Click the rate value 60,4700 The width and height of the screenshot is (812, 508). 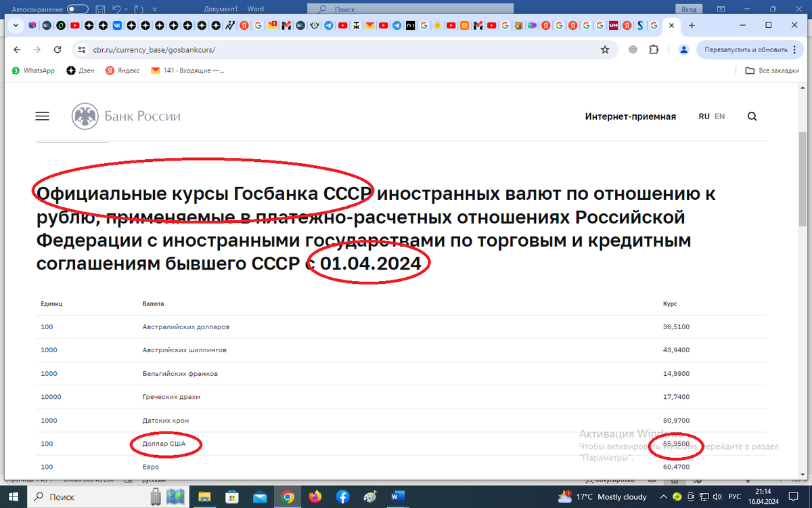pyautogui.click(x=676, y=467)
